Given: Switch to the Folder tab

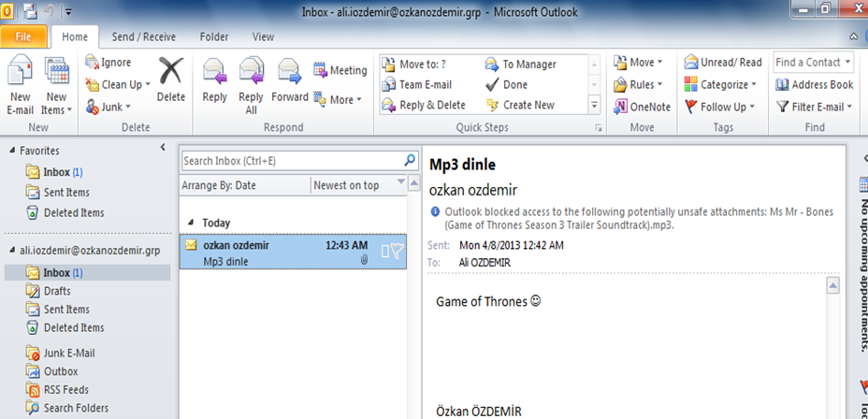Looking at the screenshot, I should click(214, 37).
